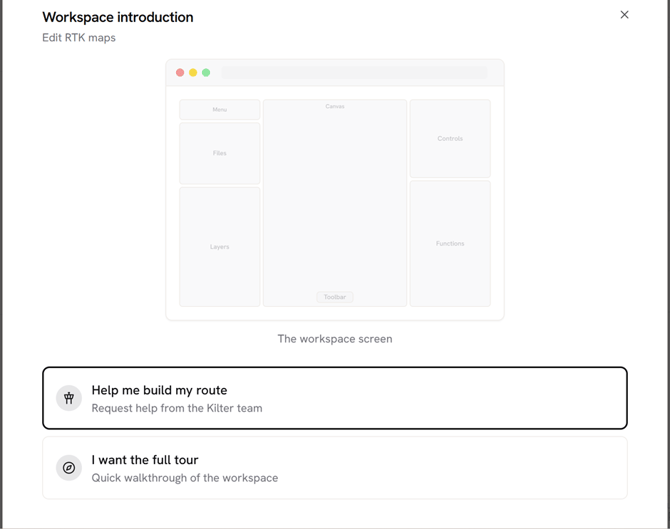This screenshot has width=670, height=529.
Task: Click the green dot in the workspace illustration
Action: pos(206,73)
